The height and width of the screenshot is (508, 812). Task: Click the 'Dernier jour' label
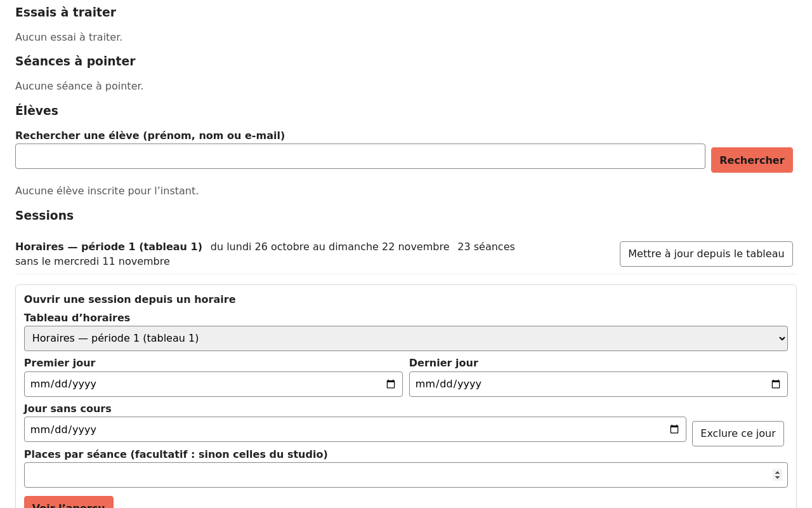pyautogui.click(x=443, y=363)
